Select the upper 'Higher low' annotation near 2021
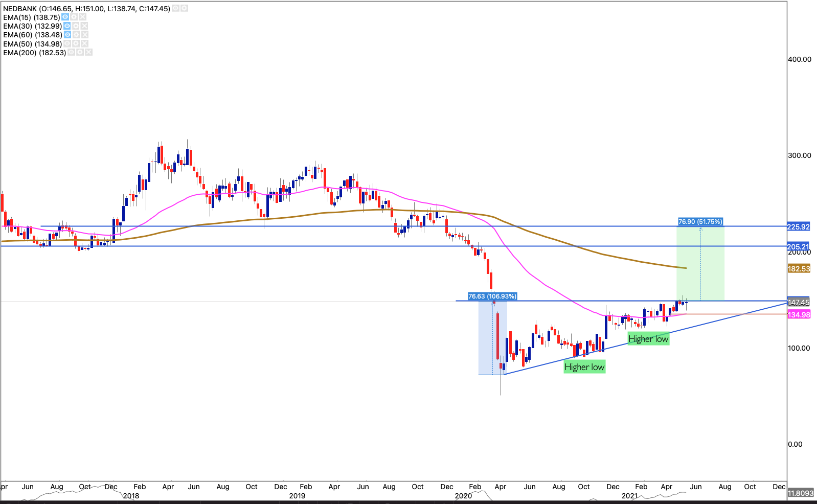Image resolution: width=817 pixels, height=504 pixels. [x=648, y=339]
